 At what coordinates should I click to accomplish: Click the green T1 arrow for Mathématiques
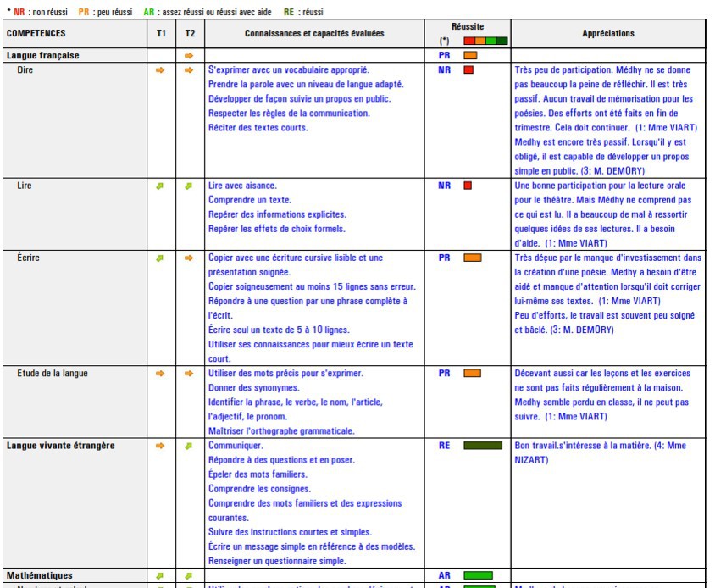coord(159,576)
